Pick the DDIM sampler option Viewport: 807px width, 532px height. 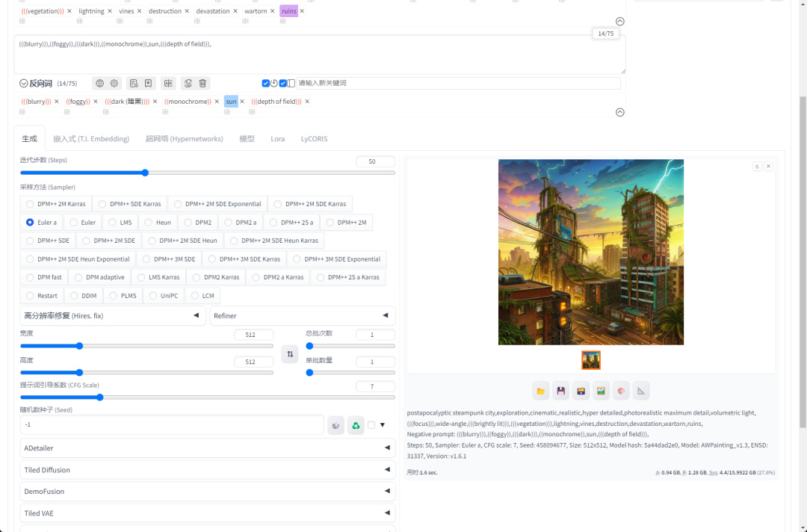[x=84, y=296]
